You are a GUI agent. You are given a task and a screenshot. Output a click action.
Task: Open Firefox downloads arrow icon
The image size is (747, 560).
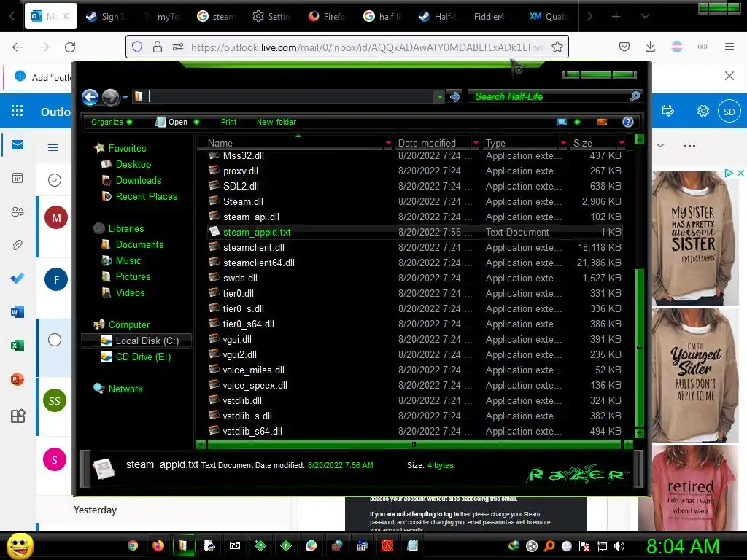tap(650, 47)
